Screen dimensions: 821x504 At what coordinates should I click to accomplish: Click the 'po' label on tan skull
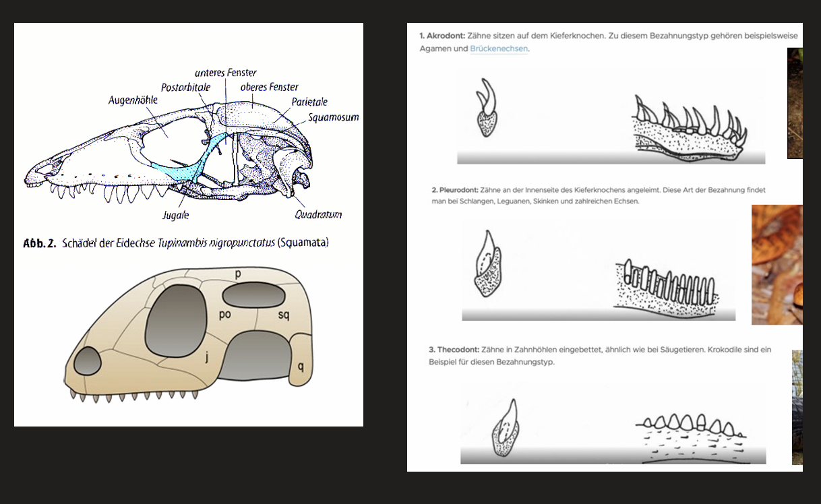[x=226, y=314]
